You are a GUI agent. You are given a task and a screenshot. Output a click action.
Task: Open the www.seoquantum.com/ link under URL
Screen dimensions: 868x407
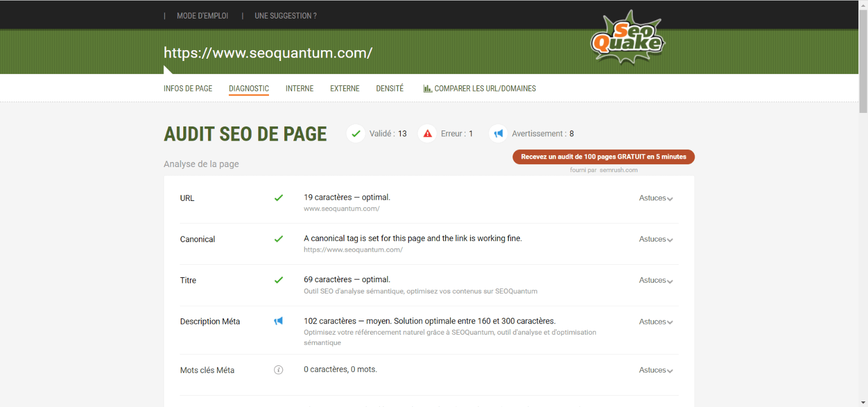point(341,208)
